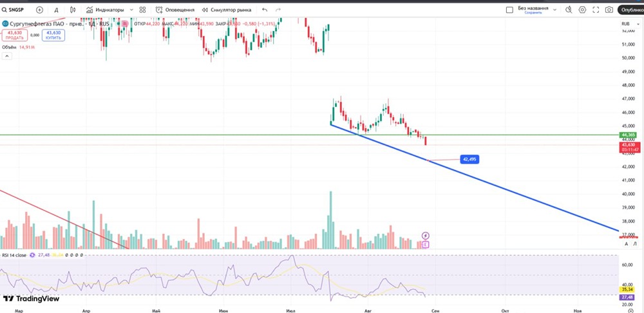Open the chart settings hexagon icon

(582, 10)
